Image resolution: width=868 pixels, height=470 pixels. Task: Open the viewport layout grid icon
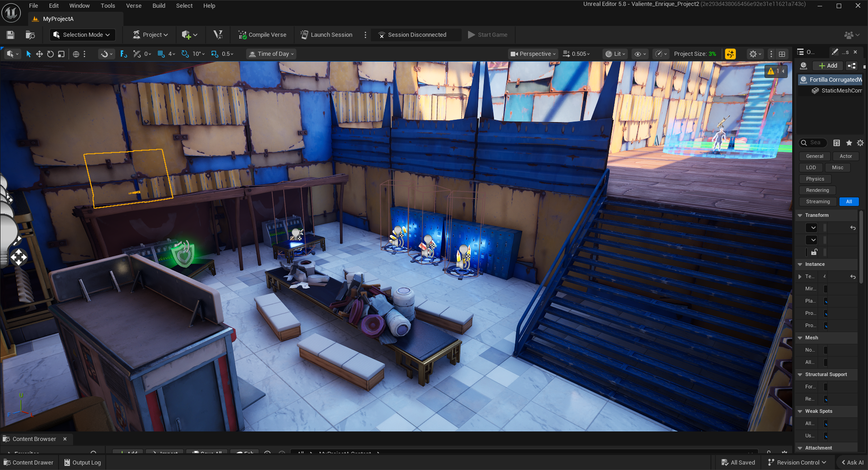[782, 54]
